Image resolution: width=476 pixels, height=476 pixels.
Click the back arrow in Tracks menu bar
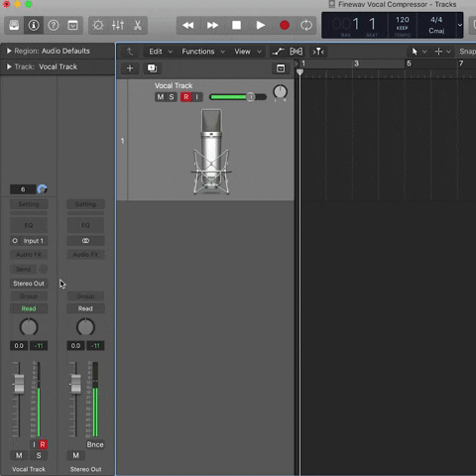[x=130, y=52]
